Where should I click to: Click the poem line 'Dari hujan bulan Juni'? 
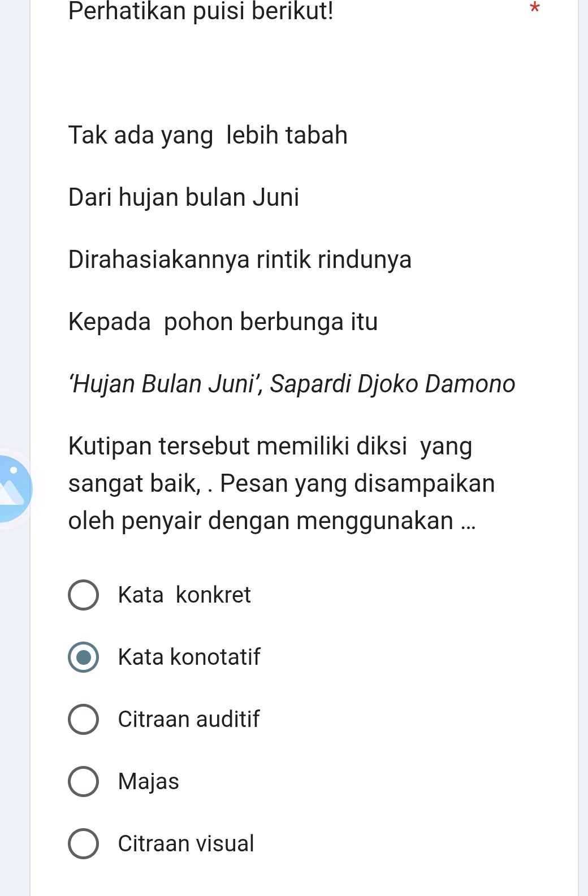[183, 197]
